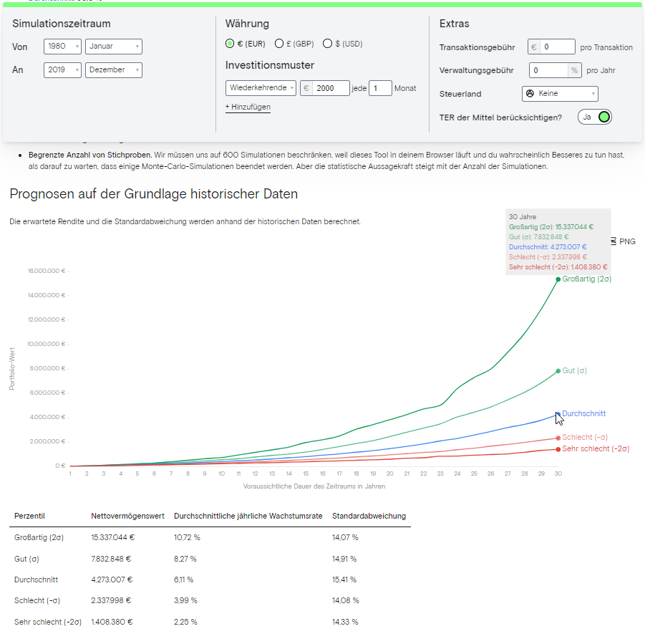
Task: Click the Transaktionsgebühr input field
Action: pos(557,47)
